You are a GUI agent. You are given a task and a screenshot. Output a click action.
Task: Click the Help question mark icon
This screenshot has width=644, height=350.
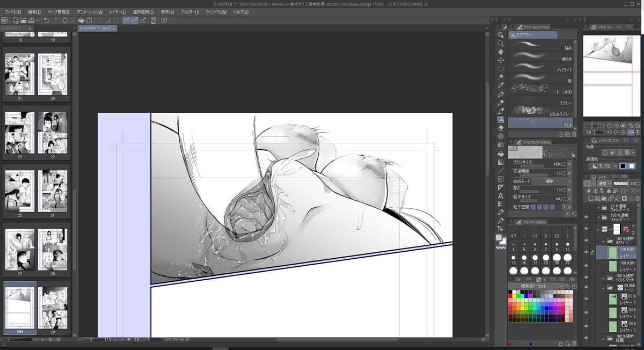(164, 20)
